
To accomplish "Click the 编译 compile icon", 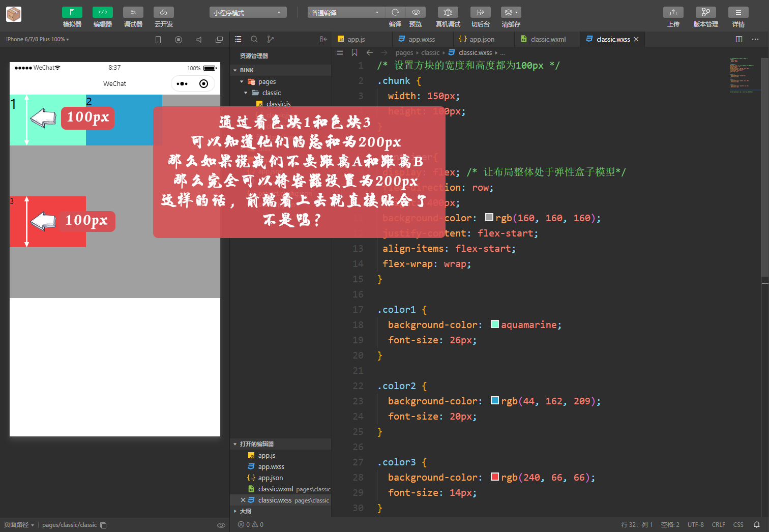I will [395, 12].
